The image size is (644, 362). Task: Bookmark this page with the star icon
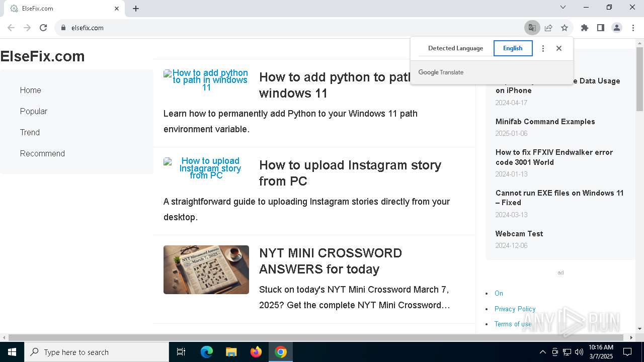(565, 28)
